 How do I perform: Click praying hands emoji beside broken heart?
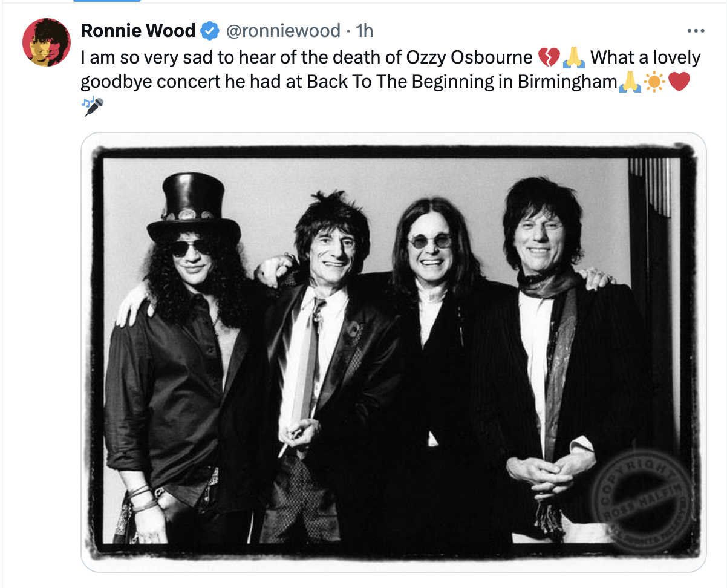click(573, 57)
